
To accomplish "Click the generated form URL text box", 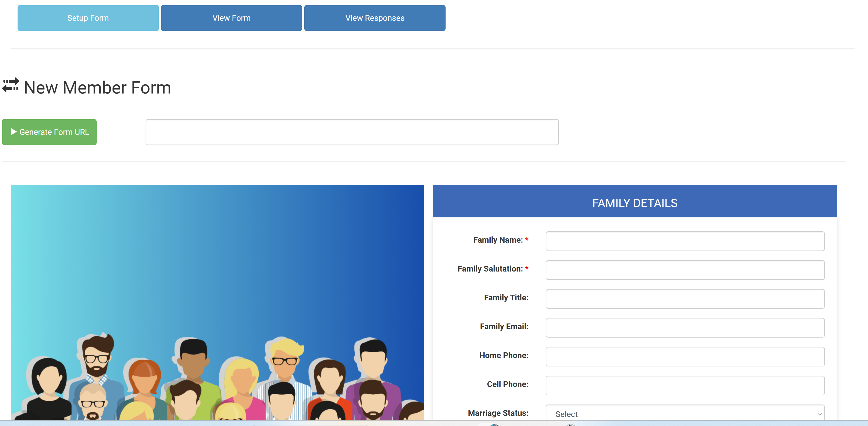I will pyautogui.click(x=352, y=132).
